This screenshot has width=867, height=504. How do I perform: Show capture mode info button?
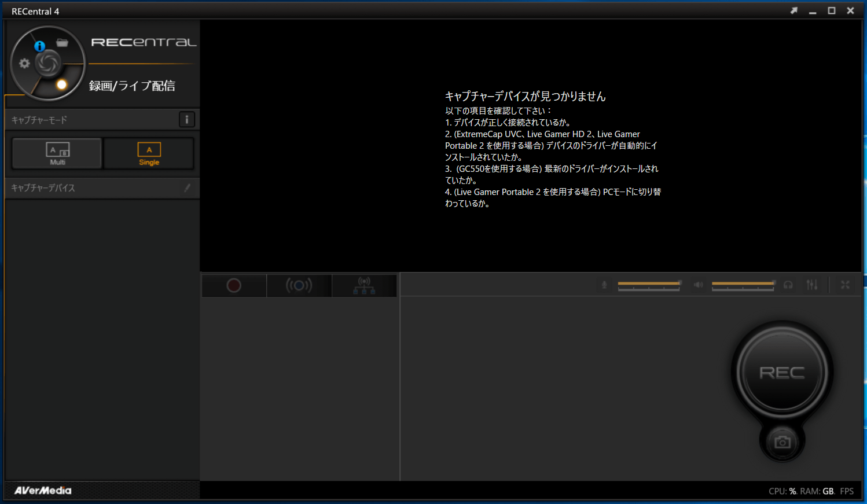186,120
